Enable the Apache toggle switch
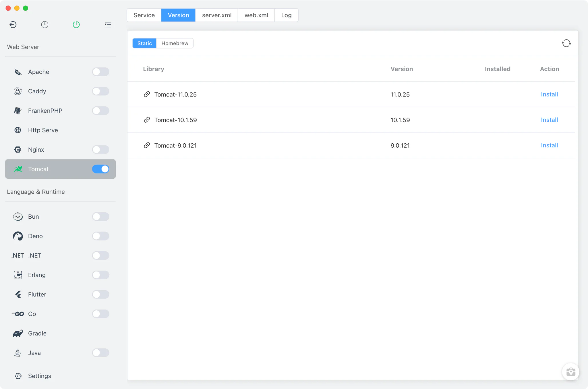Viewport: 588px width, 389px height. pyautogui.click(x=100, y=72)
